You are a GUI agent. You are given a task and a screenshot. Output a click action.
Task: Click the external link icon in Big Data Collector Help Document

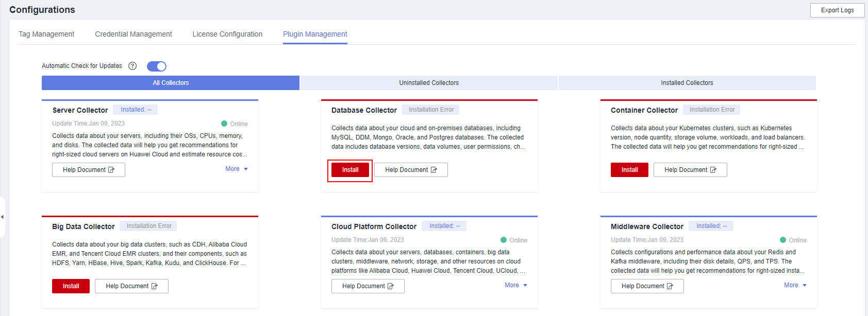pos(155,286)
